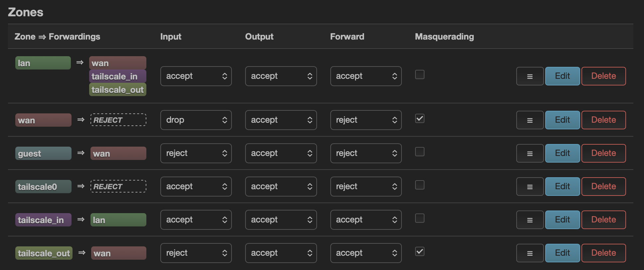Delete the guest zone

pyautogui.click(x=603, y=153)
